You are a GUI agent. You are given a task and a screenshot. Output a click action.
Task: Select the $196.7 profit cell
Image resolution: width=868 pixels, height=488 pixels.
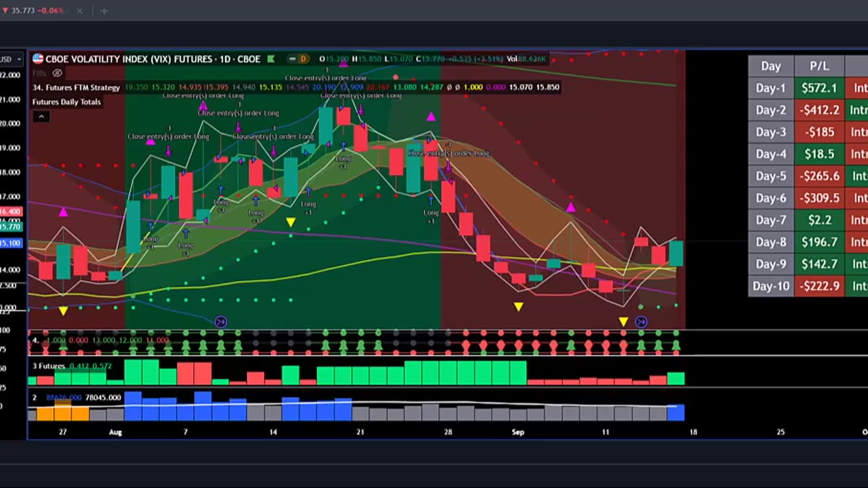[819, 242]
